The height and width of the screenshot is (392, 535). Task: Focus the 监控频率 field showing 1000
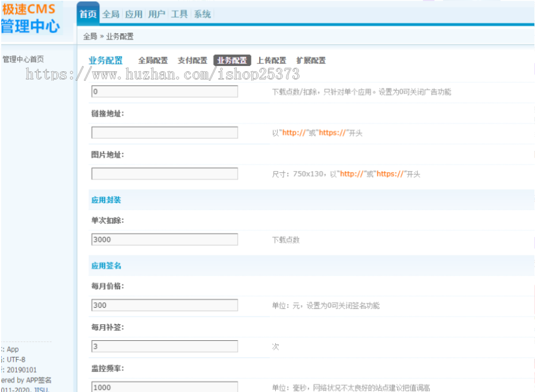(x=165, y=387)
